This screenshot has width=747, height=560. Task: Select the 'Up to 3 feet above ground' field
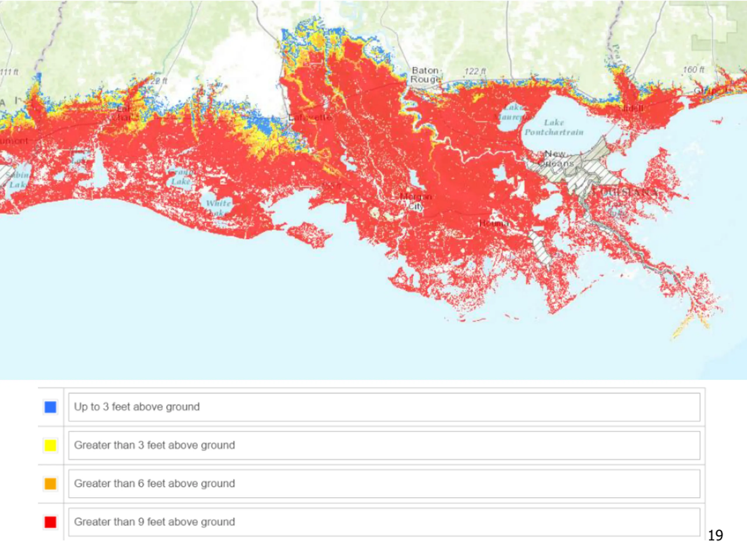(x=384, y=407)
